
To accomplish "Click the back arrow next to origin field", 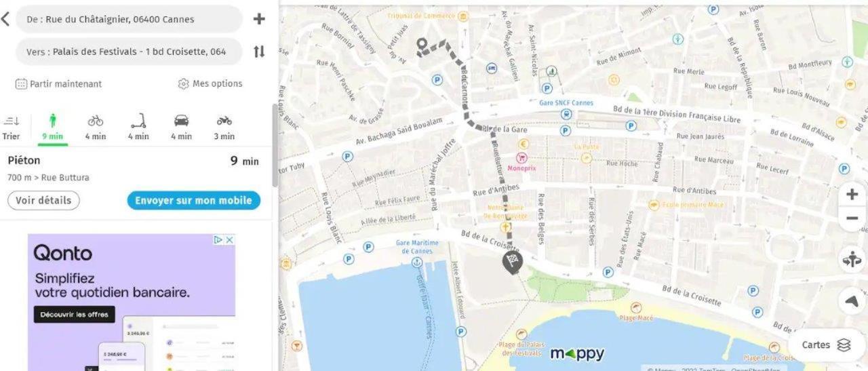I will 5,19.
